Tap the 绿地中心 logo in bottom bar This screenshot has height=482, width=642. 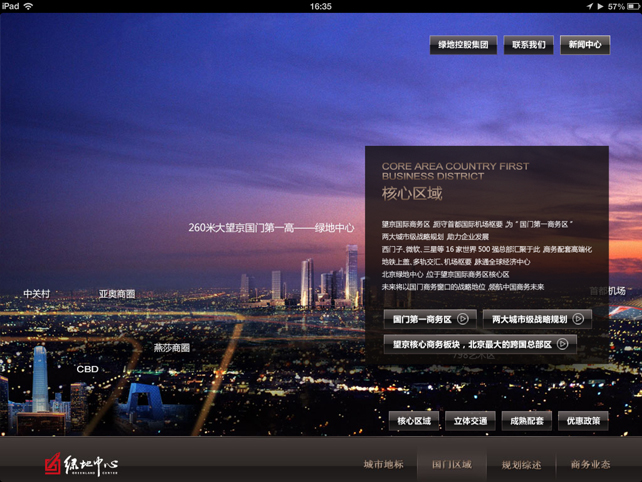81,464
